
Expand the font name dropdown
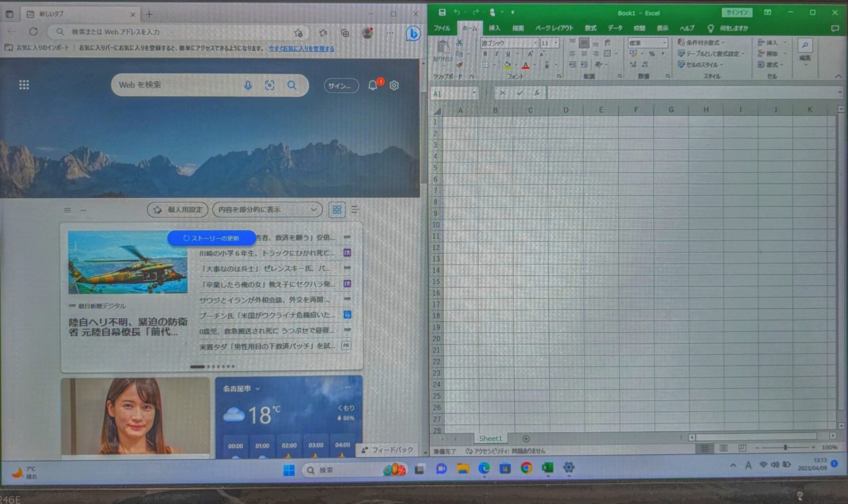click(535, 43)
